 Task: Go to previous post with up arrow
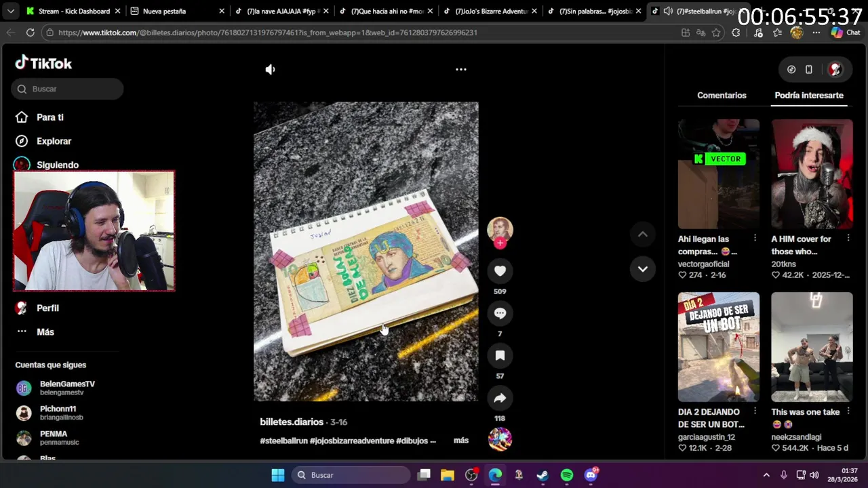[x=642, y=235]
